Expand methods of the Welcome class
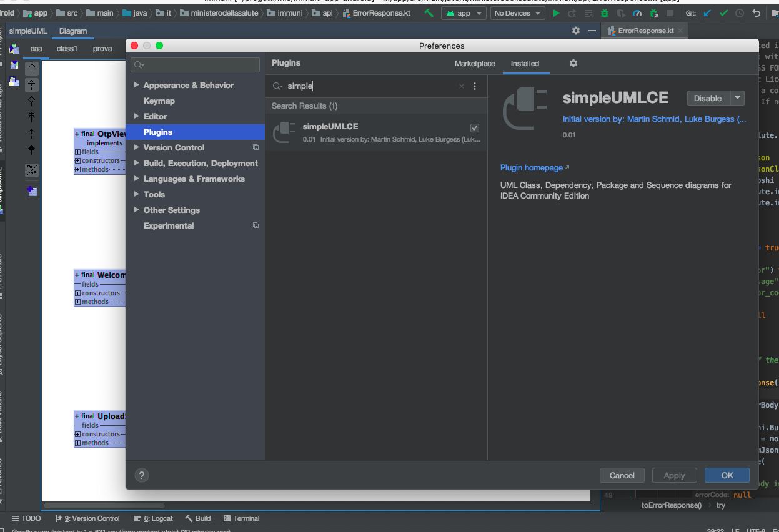The height and width of the screenshot is (532, 779). pyautogui.click(x=78, y=302)
